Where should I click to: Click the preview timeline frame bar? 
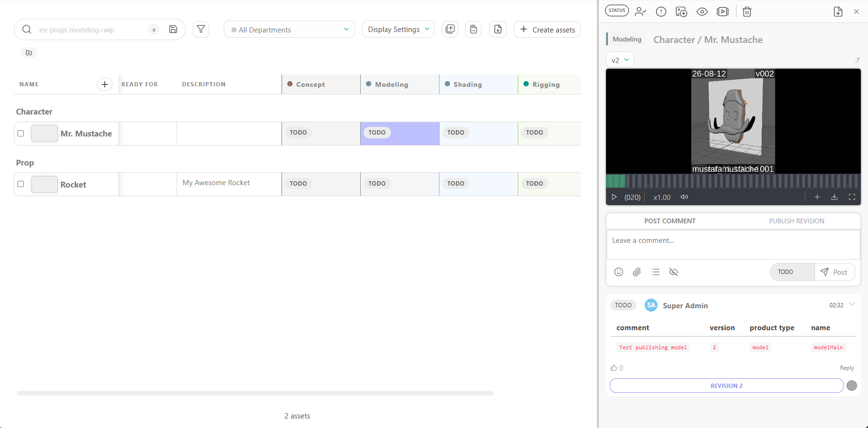(x=733, y=181)
